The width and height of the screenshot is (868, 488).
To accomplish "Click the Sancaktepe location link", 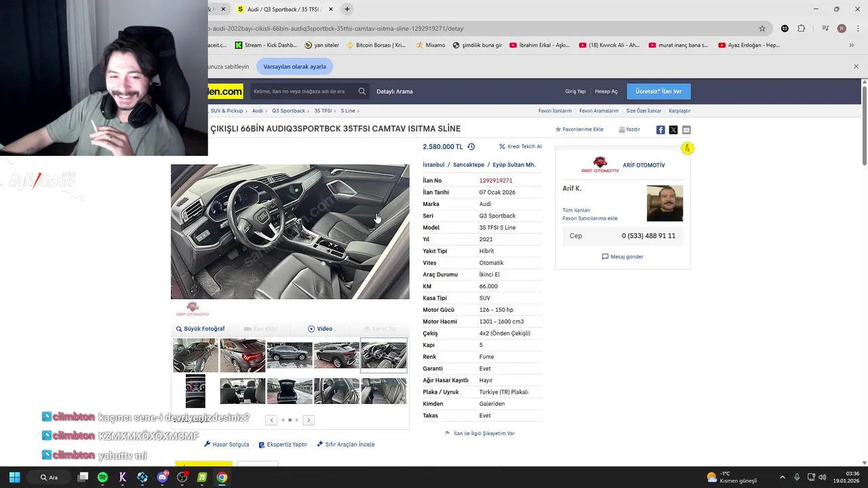I will [469, 165].
